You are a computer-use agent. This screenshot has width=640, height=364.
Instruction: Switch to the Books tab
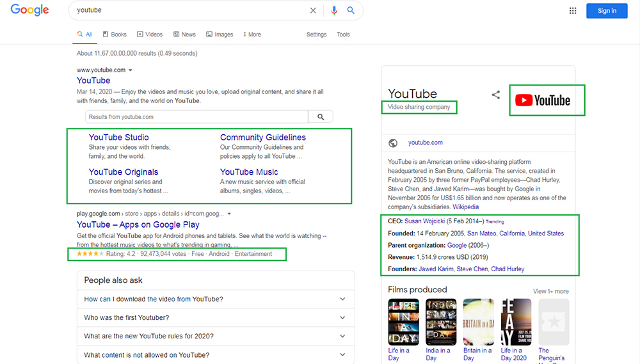[115, 35]
